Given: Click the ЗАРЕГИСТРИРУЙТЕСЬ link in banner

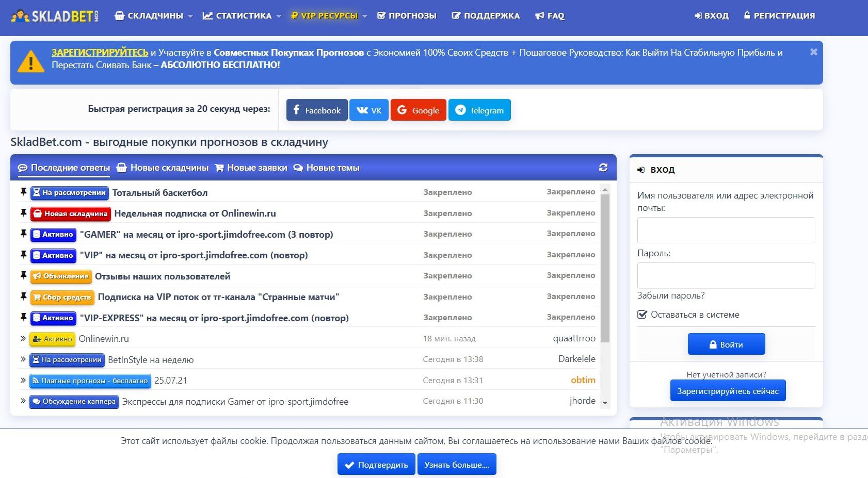Looking at the screenshot, I should tap(100, 53).
